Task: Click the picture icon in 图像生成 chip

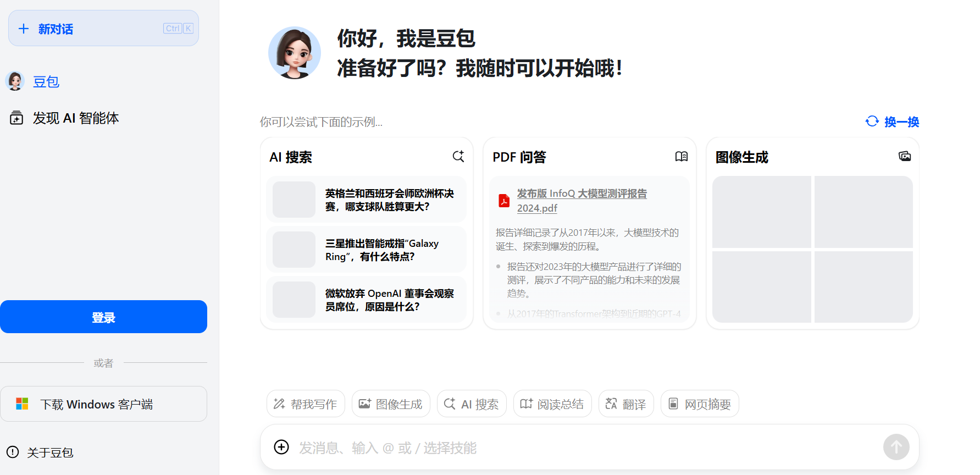Action: point(365,404)
